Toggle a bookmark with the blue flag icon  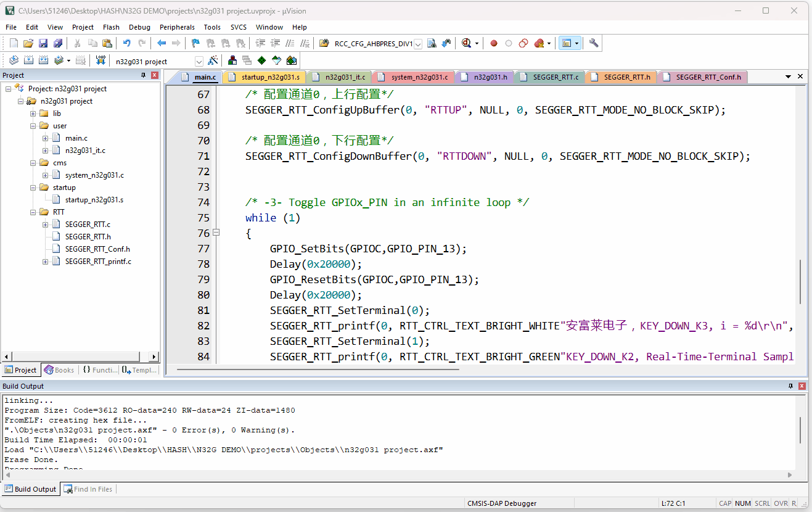[195, 43]
